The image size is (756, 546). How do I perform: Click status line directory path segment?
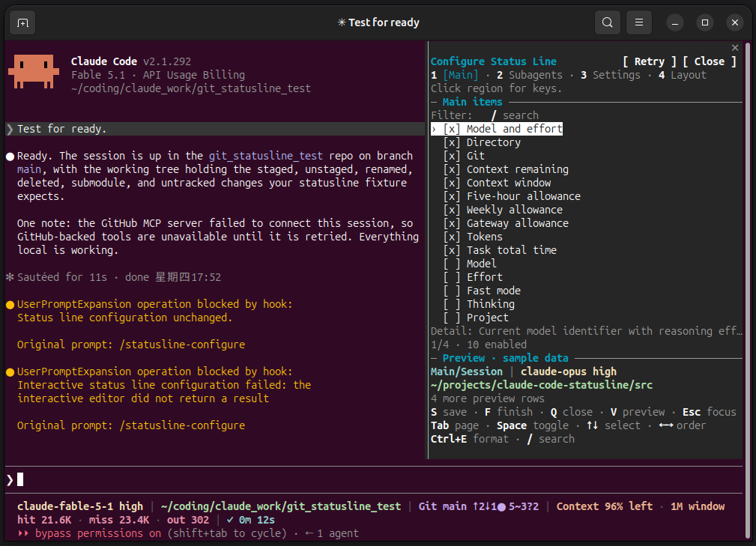tap(281, 506)
